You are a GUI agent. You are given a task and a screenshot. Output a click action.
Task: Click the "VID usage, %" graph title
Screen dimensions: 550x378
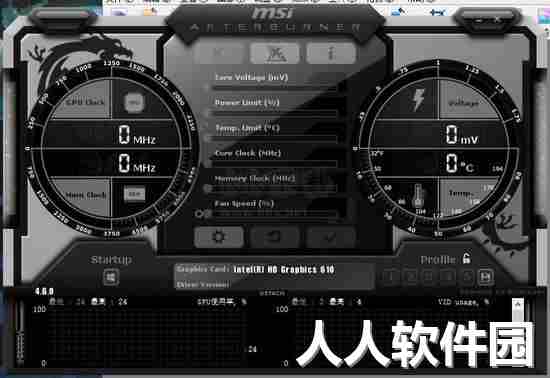(x=463, y=302)
